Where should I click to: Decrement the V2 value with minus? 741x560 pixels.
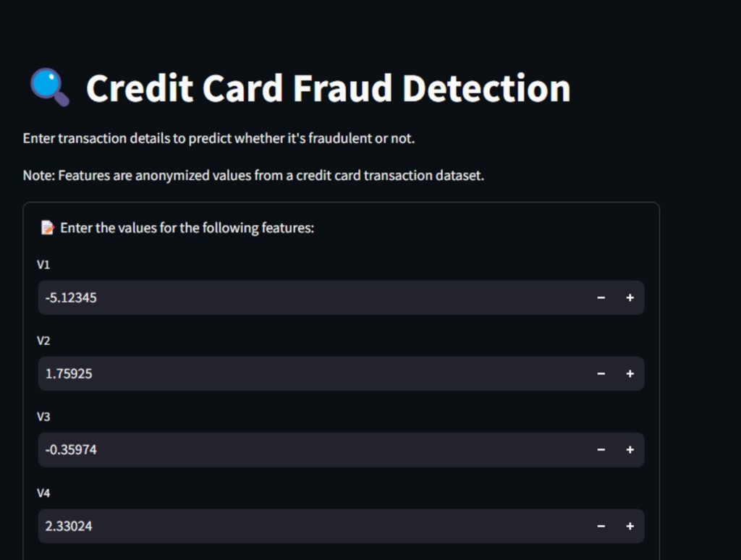tap(601, 373)
